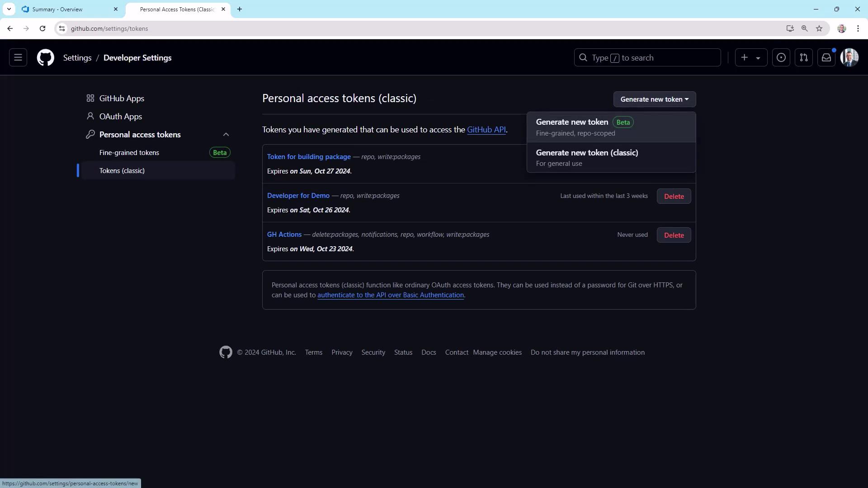Delete the GH Actions token
Screen dimensions: 868x488
(674, 235)
